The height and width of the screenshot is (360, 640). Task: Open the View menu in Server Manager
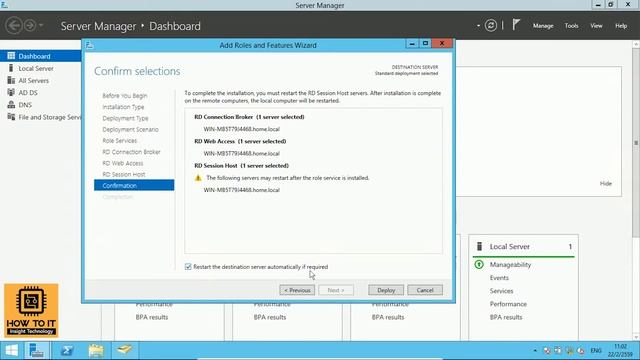coord(596,26)
